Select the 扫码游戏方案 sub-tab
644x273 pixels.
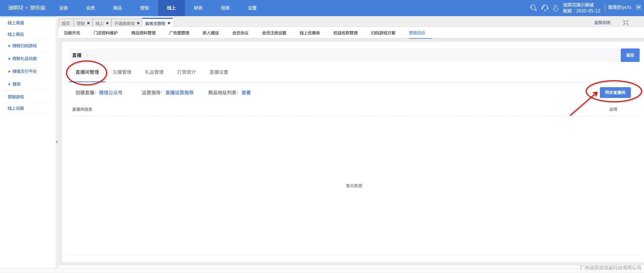(383, 33)
